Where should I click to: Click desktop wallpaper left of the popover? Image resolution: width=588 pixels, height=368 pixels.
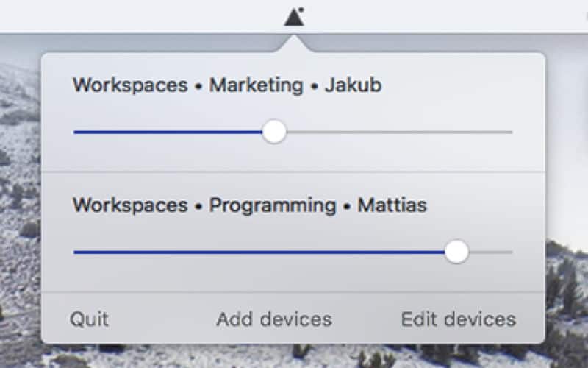click(18, 221)
